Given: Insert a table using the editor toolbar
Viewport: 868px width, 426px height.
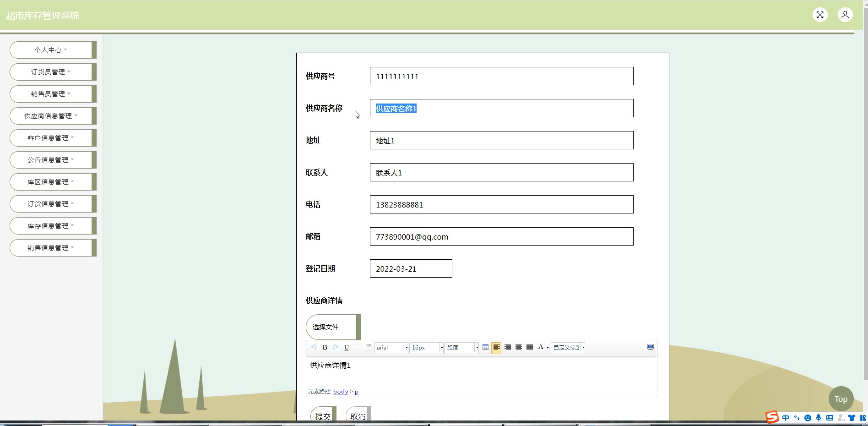Looking at the screenshot, I should pyautogui.click(x=485, y=347).
